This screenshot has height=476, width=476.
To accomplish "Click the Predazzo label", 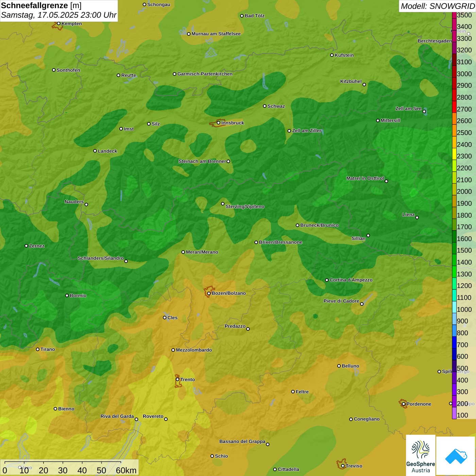I will (235, 326).
